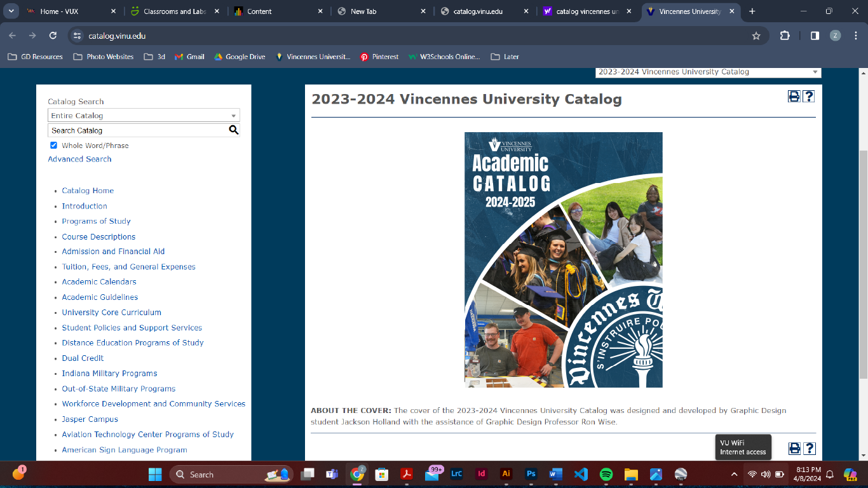Launch Adobe Acrobat from the taskbar

click(407, 474)
